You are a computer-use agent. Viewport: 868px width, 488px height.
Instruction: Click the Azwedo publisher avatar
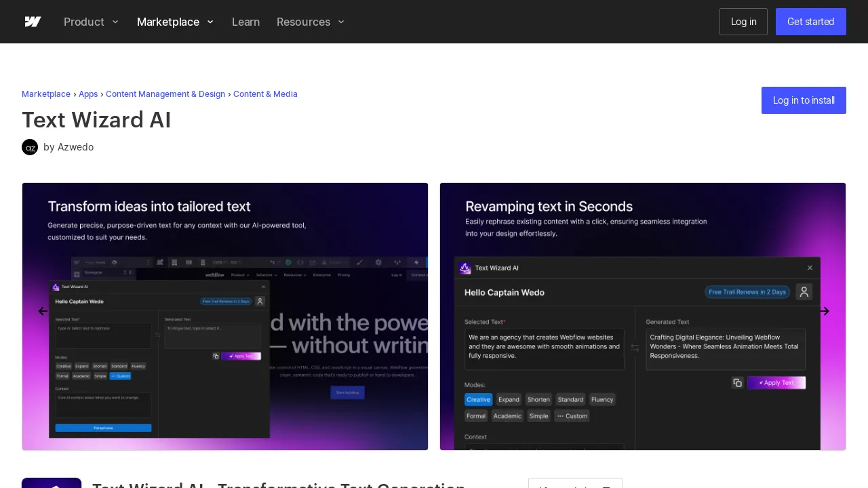click(x=30, y=147)
